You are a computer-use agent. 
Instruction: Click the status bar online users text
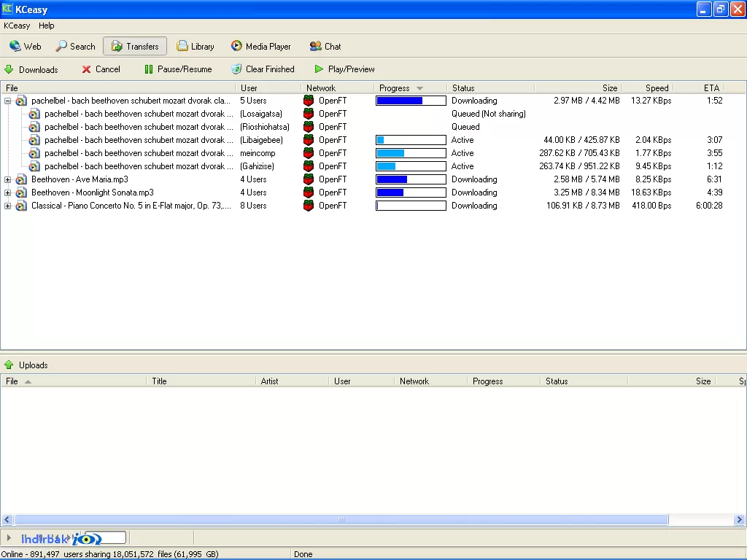(x=110, y=554)
